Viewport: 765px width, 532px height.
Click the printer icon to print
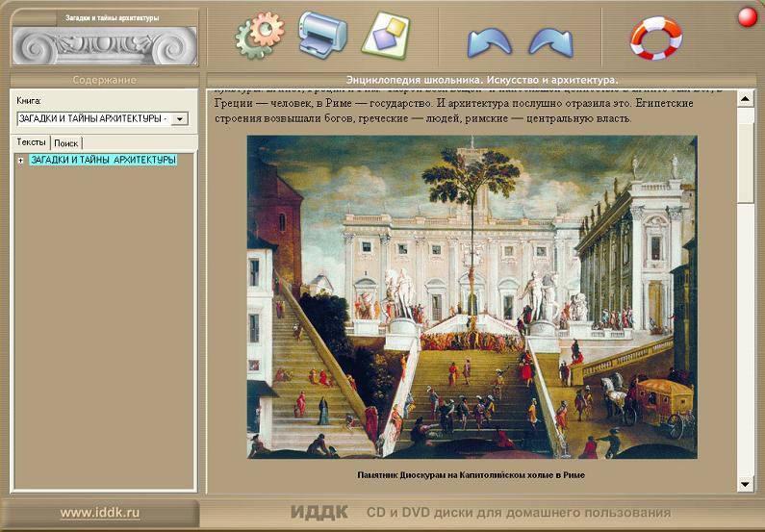point(322,36)
